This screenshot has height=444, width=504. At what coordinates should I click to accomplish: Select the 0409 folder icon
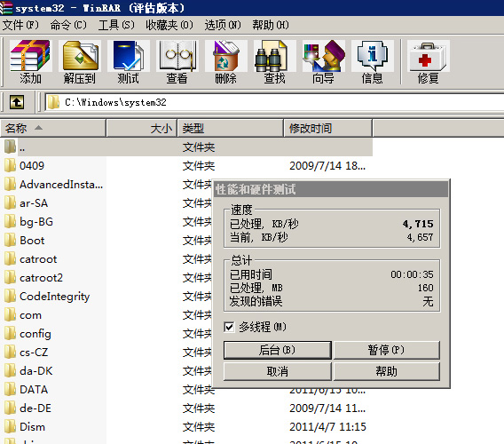coord(10,165)
